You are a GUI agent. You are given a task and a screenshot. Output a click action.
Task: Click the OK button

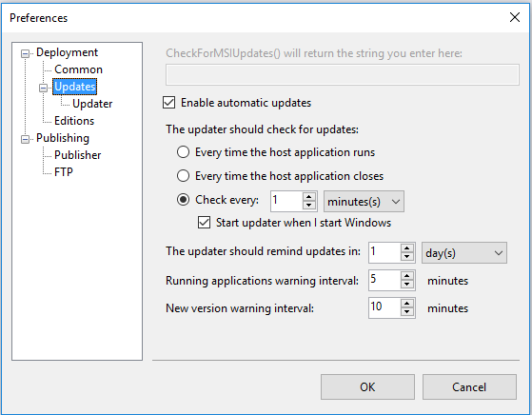367,387
